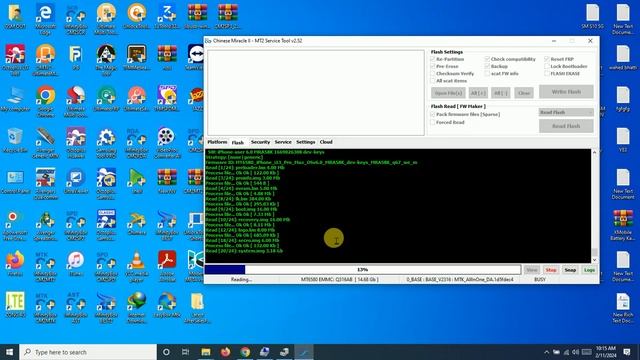This screenshot has height=360, width=640.
Task: Open the notification center icon
Action: pos(627,352)
